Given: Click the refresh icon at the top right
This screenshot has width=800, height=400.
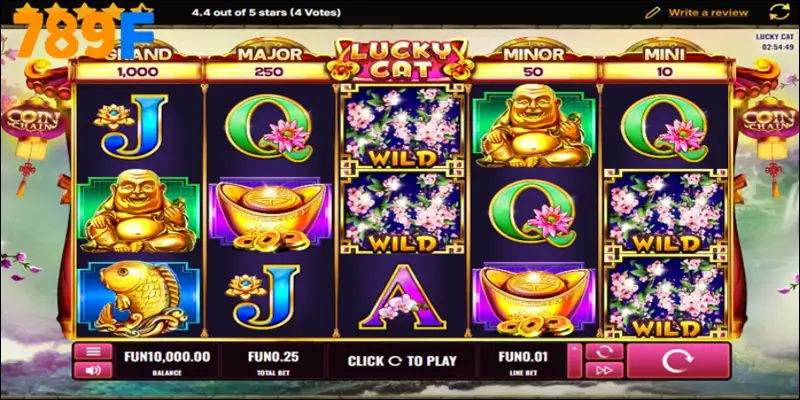Looking at the screenshot, I should (x=779, y=12).
